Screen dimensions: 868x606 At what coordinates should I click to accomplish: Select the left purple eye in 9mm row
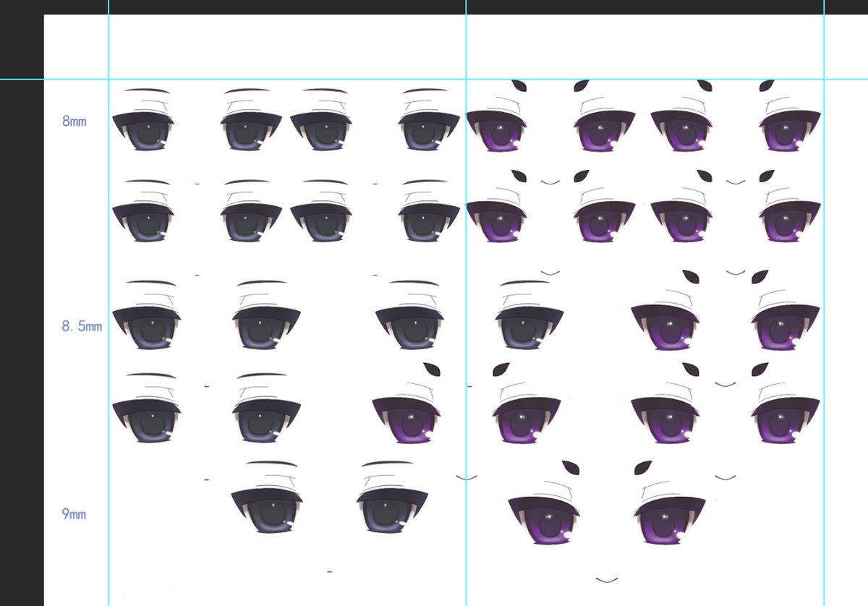(544, 519)
